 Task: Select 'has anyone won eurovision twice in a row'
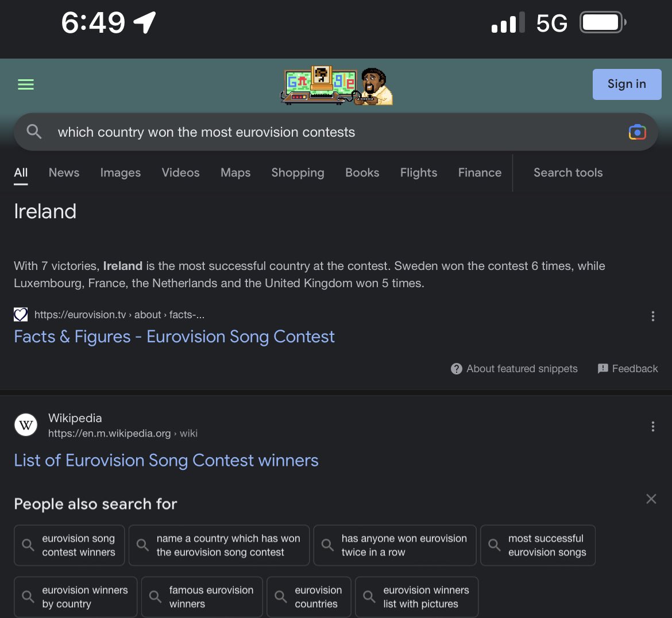395,545
